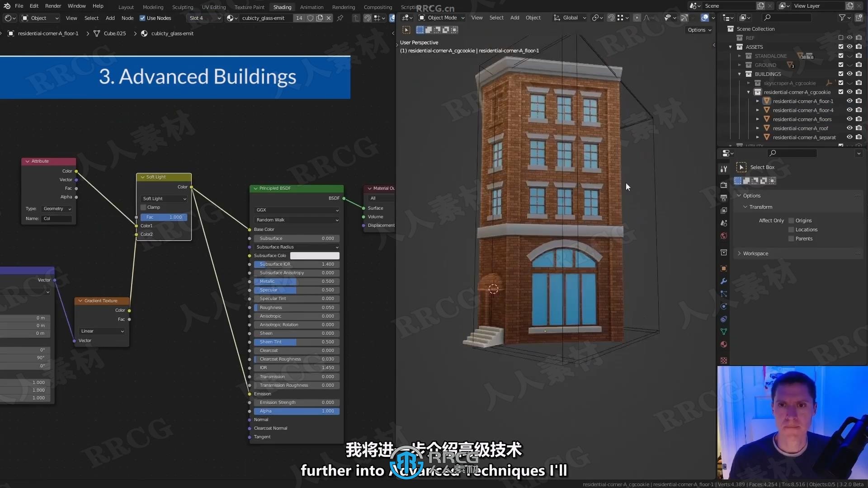Collapse the Gradient Texture node header
The height and width of the screenshot is (488, 868).
[80, 301]
